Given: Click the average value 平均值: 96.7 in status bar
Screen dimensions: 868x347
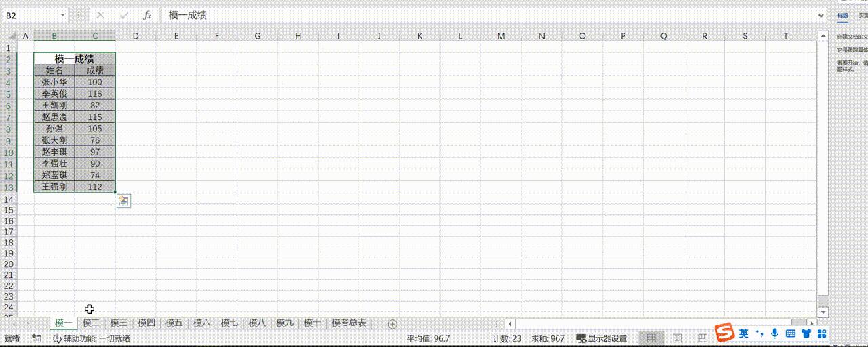Looking at the screenshot, I should [428, 338].
